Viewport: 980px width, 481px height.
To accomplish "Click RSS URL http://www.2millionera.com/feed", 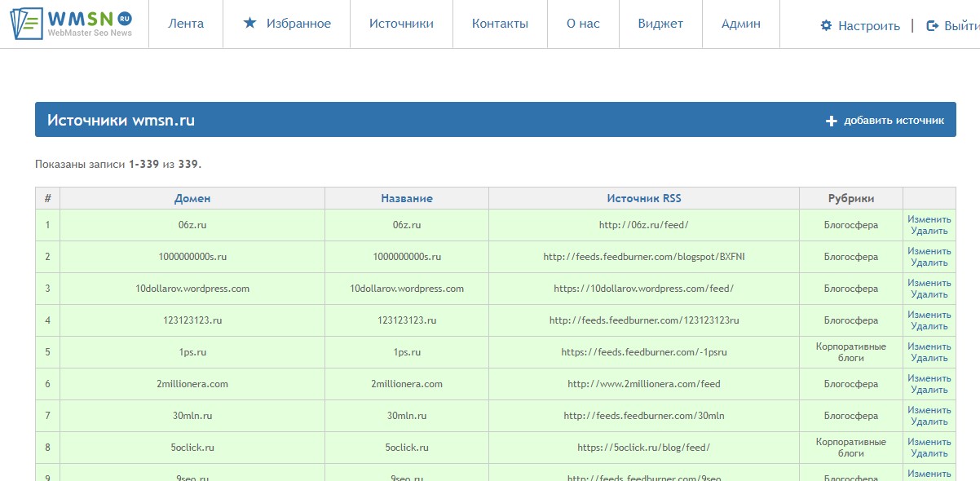I will 644,384.
